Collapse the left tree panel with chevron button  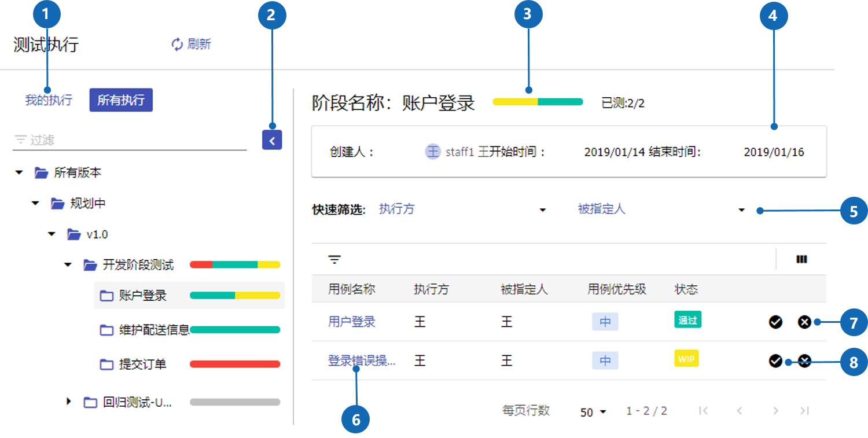(272, 139)
